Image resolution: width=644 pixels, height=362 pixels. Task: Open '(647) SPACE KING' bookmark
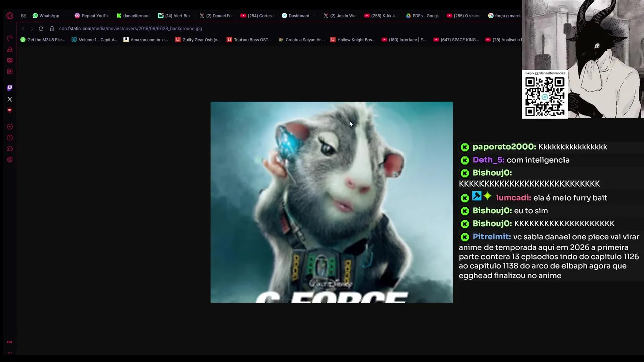click(456, 40)
